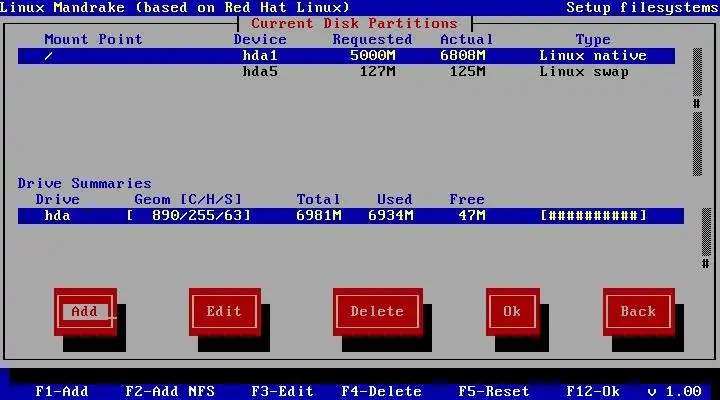Click the Setup filesystems header text
The image size is (720, 400).
coord(642,8)
